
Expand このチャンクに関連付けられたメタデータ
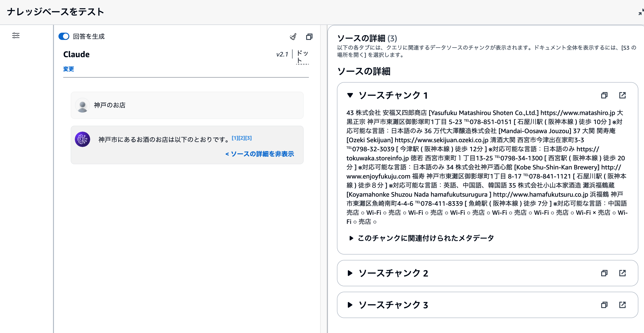pyautogui.click(x=351, y=238)
